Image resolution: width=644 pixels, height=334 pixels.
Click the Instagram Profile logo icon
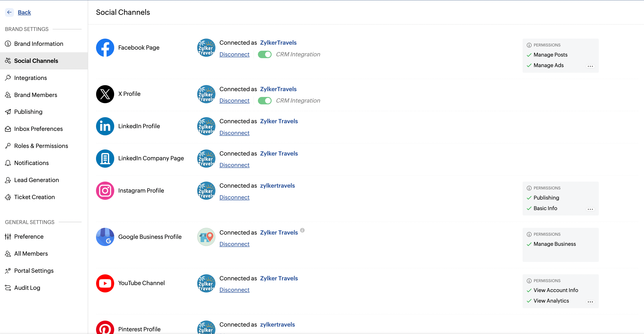click(105, 191)
